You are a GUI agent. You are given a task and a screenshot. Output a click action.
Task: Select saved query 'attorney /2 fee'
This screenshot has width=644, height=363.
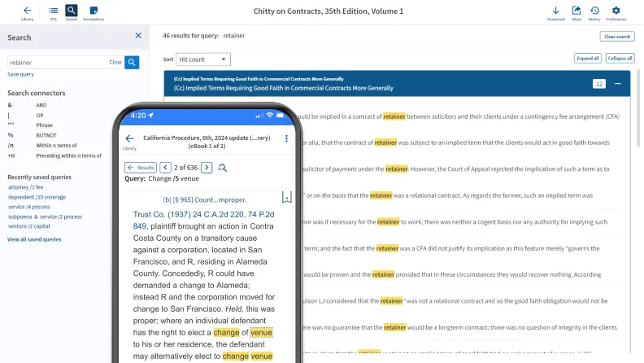[x=26, y=187]
